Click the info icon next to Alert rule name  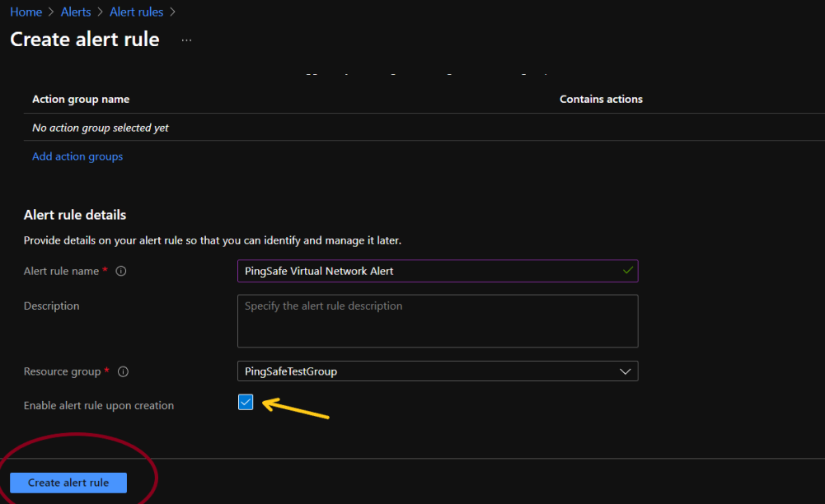[121, 272]
